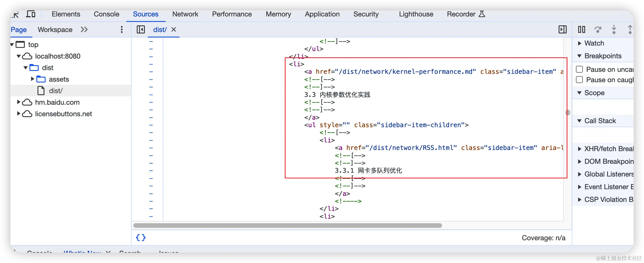This screenshot has width=644, height=263.
Task: Click the localhost:8080 domain entry
Action: tap(58, 56)
